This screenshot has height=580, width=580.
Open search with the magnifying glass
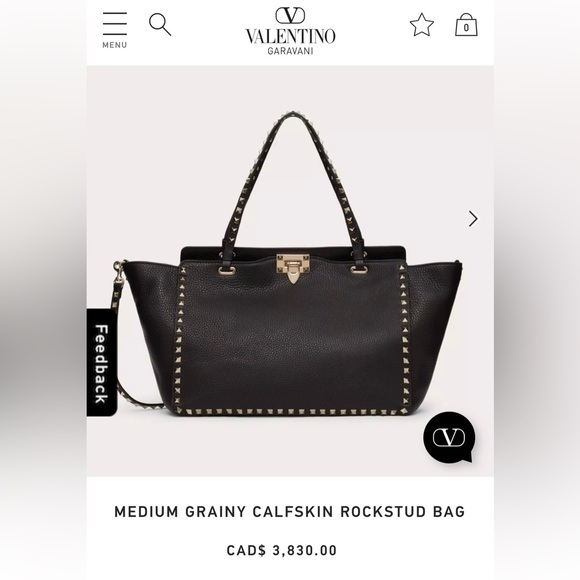(x=160, y=24)
